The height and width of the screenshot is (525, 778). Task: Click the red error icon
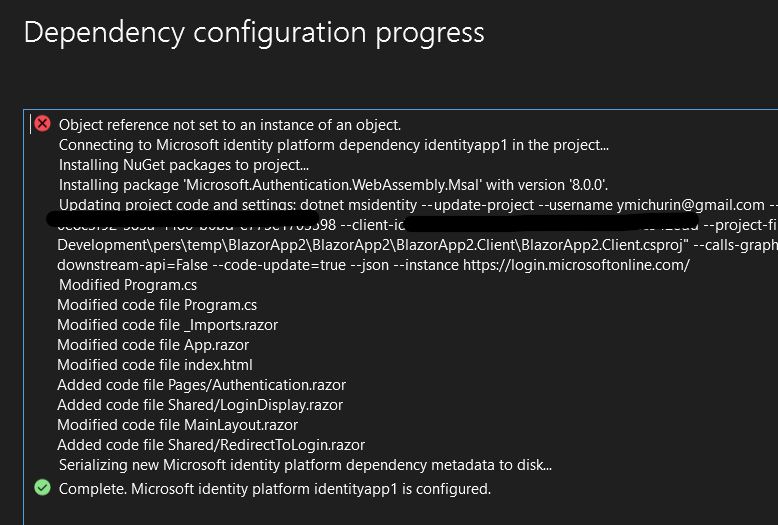43,124
